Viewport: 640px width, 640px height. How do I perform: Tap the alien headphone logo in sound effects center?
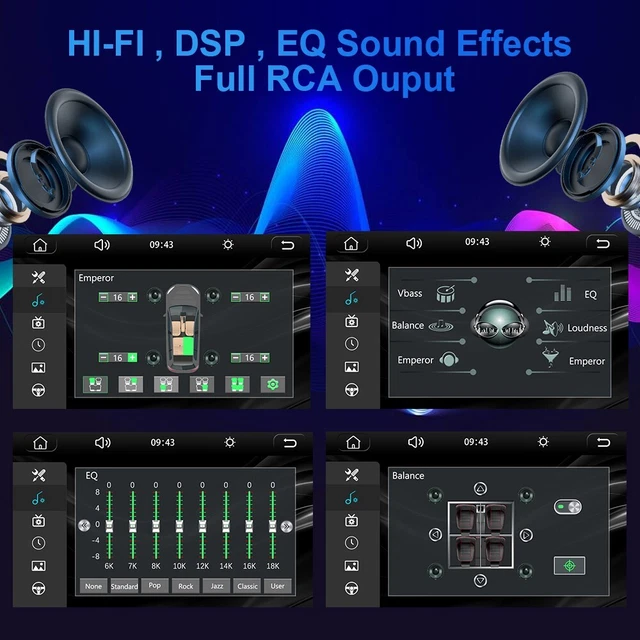(x=499, y=325)
